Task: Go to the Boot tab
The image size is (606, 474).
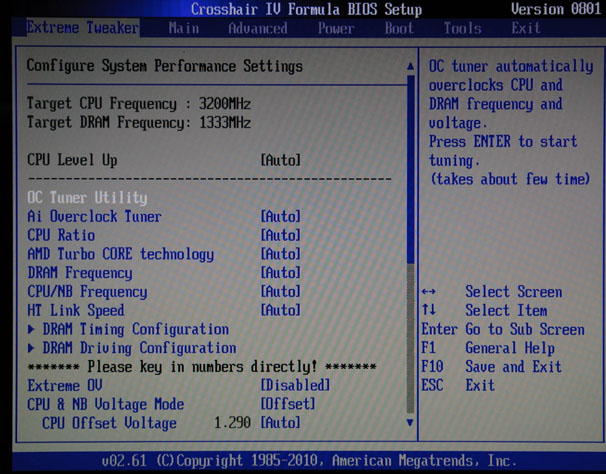Action: [399, 28]
